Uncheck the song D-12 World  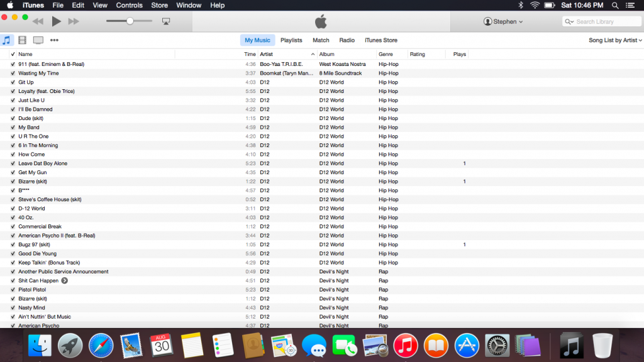tap(13, 209)
